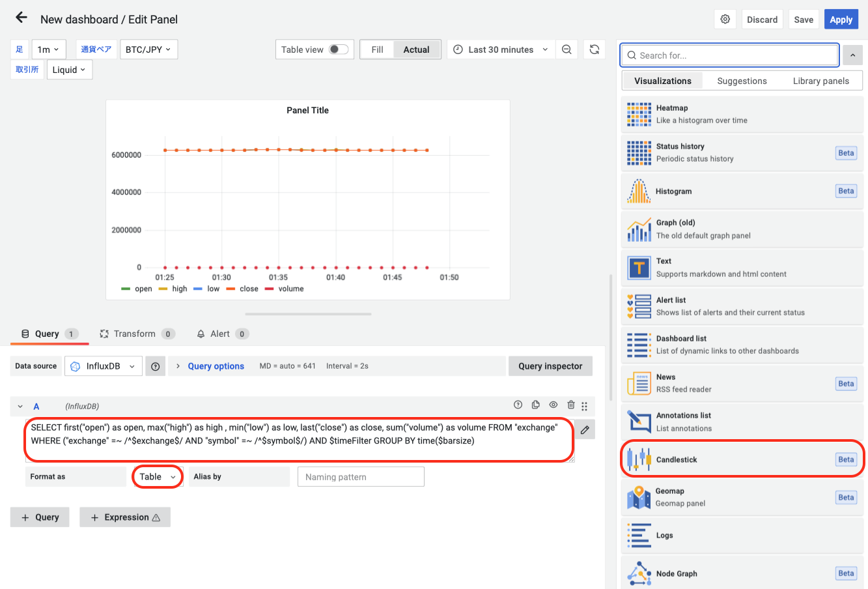Click into the InfluxQL query text area
Screen dimensions: 868x589
pyautogui.click(x=300, y=440)
